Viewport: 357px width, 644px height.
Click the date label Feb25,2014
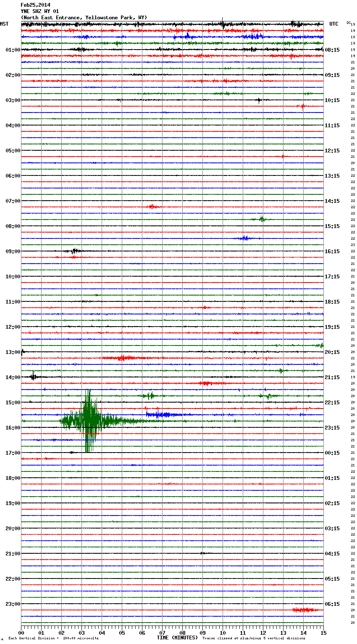(x=35, y=5)
